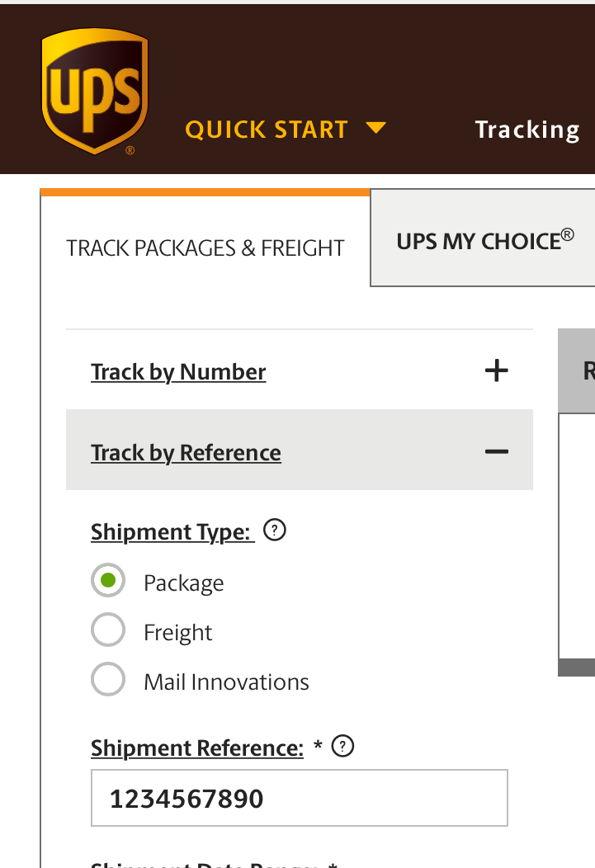This screenshot has height=868, width=595.
Task: Select the Freight radio button
Action: (108, 630)
